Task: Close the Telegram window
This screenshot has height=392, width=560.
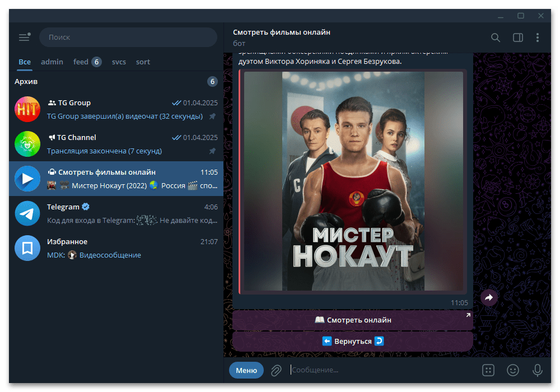Action: pos(541,16)
